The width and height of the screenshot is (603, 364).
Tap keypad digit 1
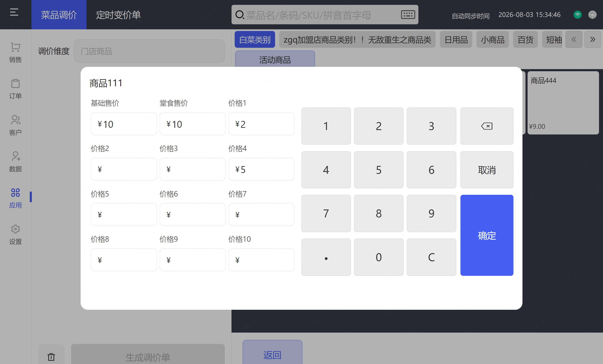(x=326, y=126)
